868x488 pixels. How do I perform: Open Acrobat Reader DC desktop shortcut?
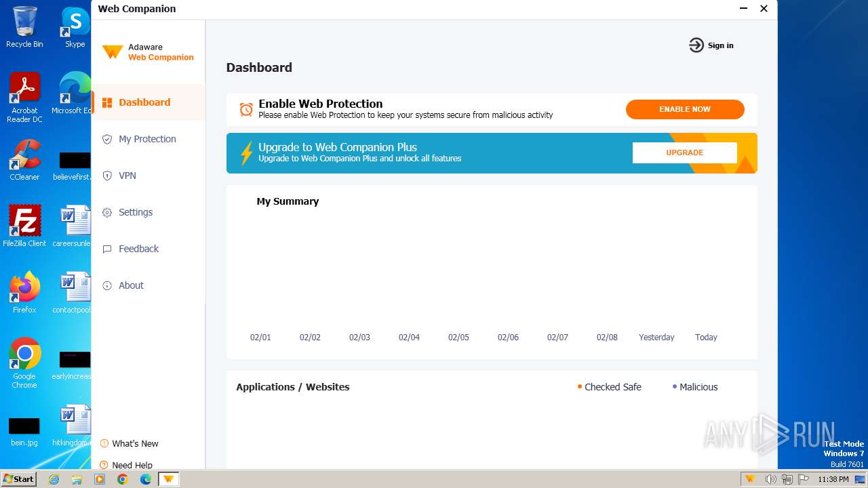[x=24, y=98]
